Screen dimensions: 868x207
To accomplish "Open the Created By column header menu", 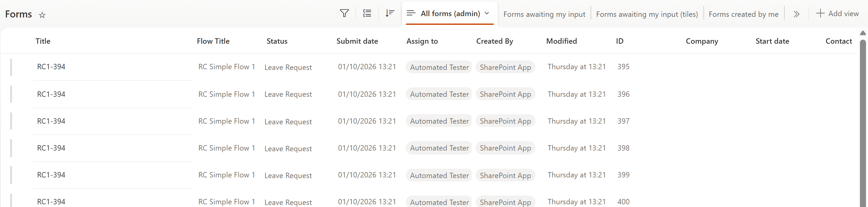I will pyautogui.click(x=495, y=41).
